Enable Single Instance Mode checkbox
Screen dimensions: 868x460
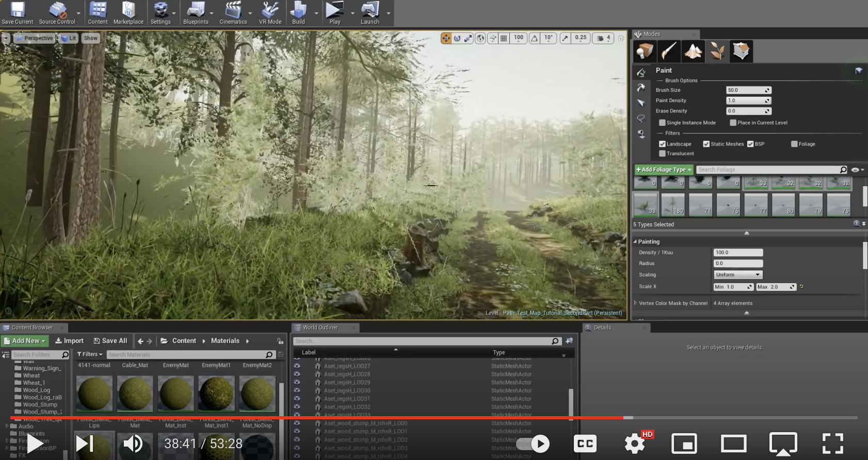click(662, 123)
